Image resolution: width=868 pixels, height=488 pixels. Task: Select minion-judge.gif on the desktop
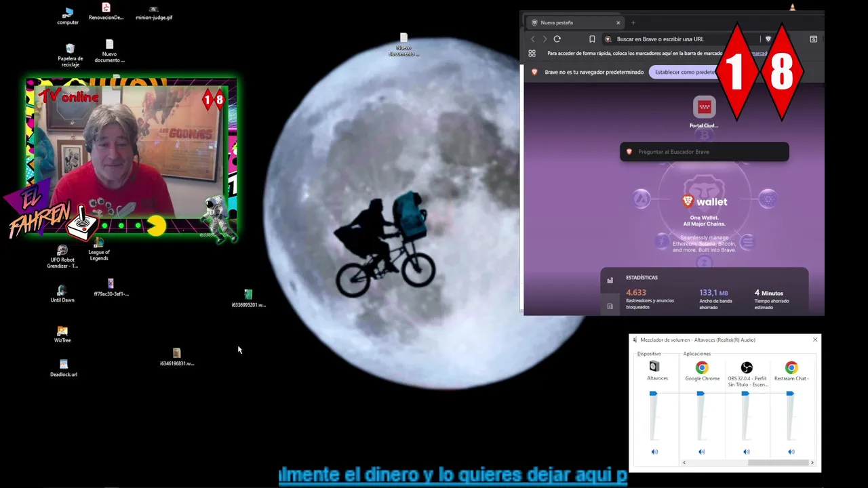[154, 13]
